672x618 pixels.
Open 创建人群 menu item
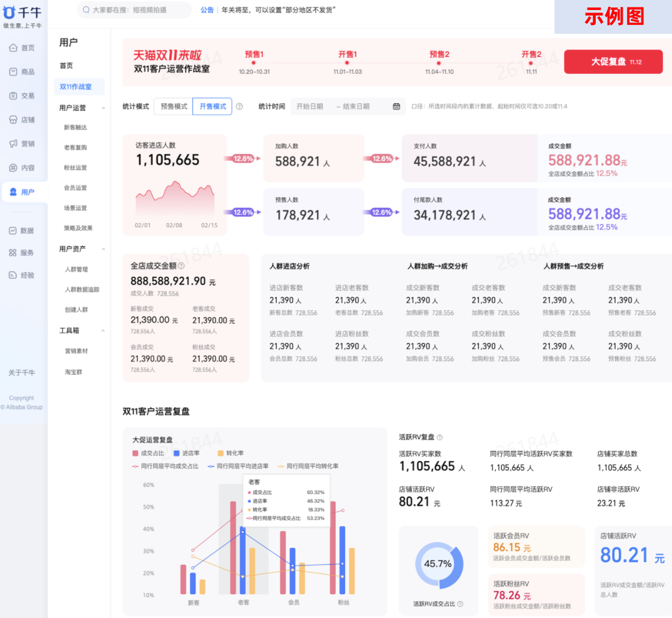click(x=76, y=310)
